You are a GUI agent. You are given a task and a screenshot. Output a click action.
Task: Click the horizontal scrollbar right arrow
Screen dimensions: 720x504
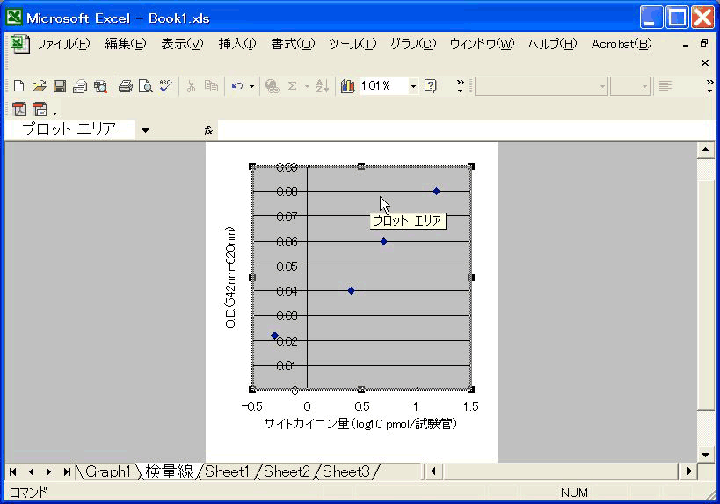[687, 471]
